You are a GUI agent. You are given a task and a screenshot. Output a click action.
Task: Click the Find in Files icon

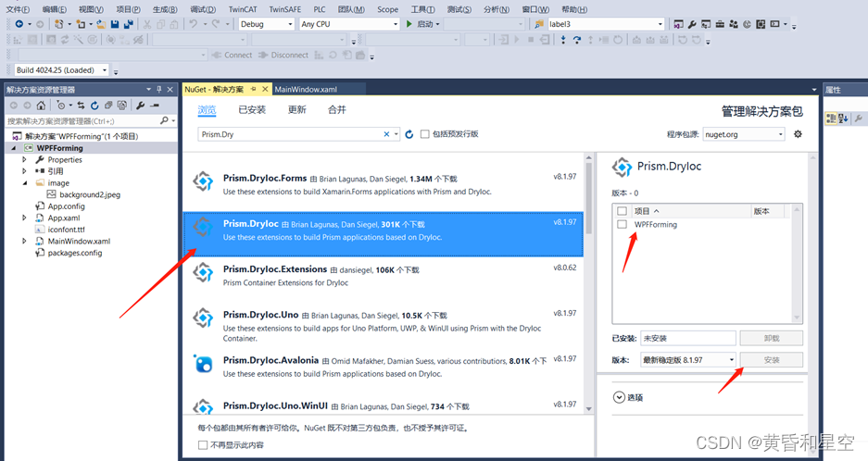[539, 24]
